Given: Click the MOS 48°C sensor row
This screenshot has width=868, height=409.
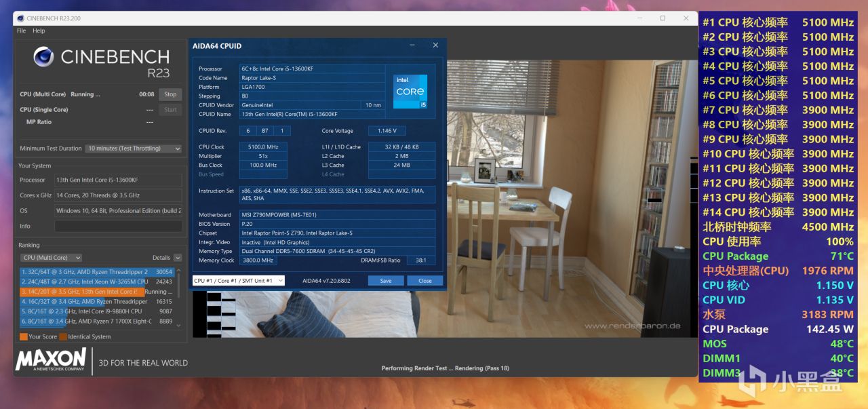Looking at the screenshot, I should [x=778, y=344].
